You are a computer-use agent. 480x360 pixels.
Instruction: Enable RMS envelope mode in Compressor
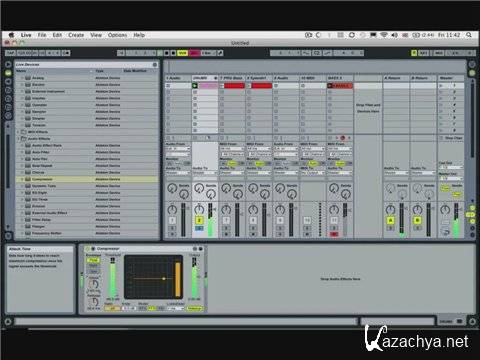[93, 266]
